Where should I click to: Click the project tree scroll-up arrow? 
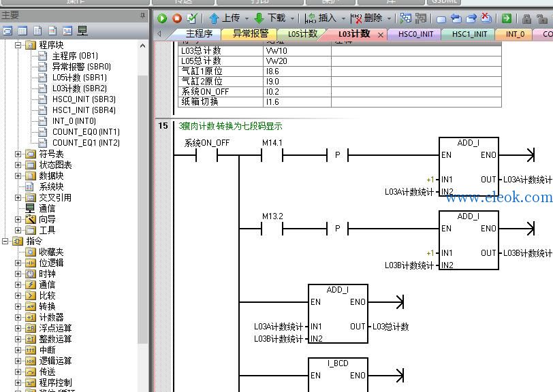142,46
